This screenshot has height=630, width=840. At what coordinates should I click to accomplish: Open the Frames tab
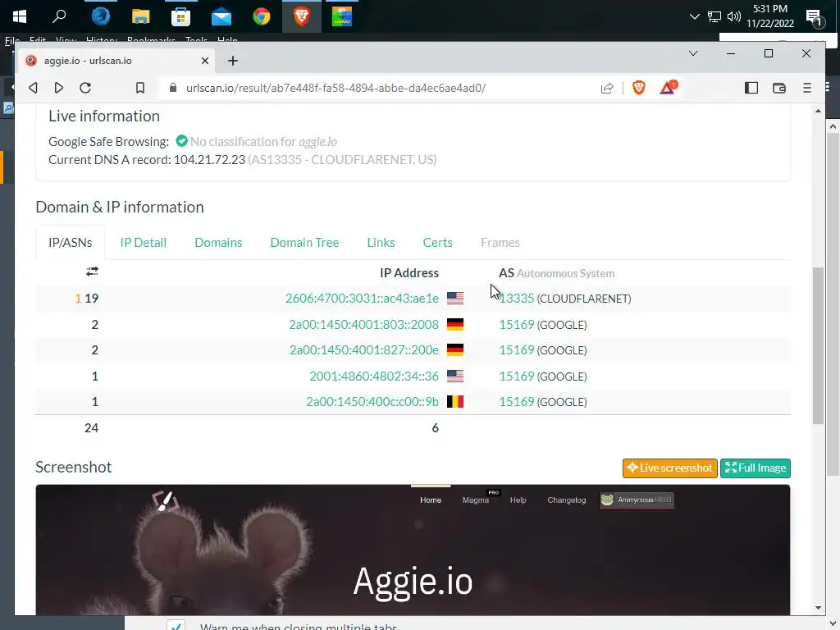tap(500, 243)
